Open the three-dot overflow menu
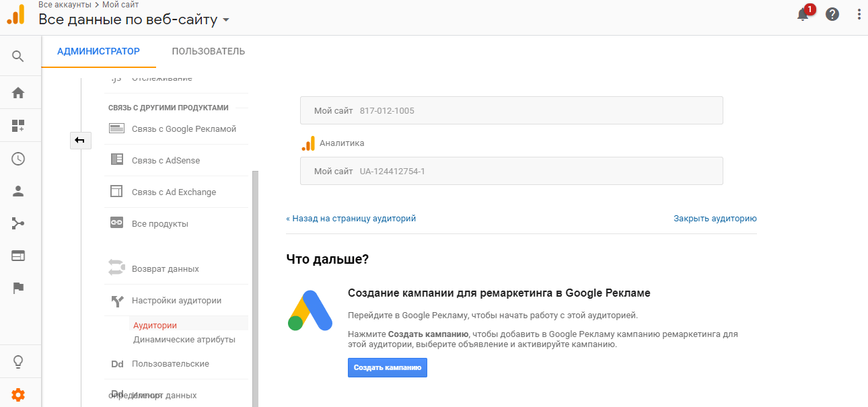868x407 pixels. click(859, 13)
